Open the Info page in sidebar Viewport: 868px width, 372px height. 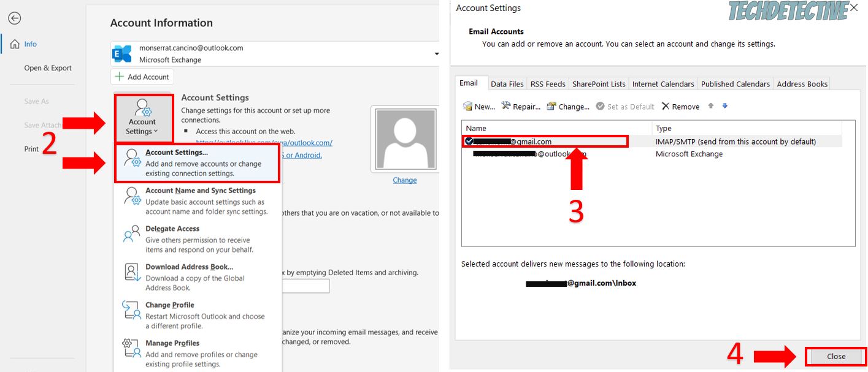pyautogui.click(x=30, y=44)
